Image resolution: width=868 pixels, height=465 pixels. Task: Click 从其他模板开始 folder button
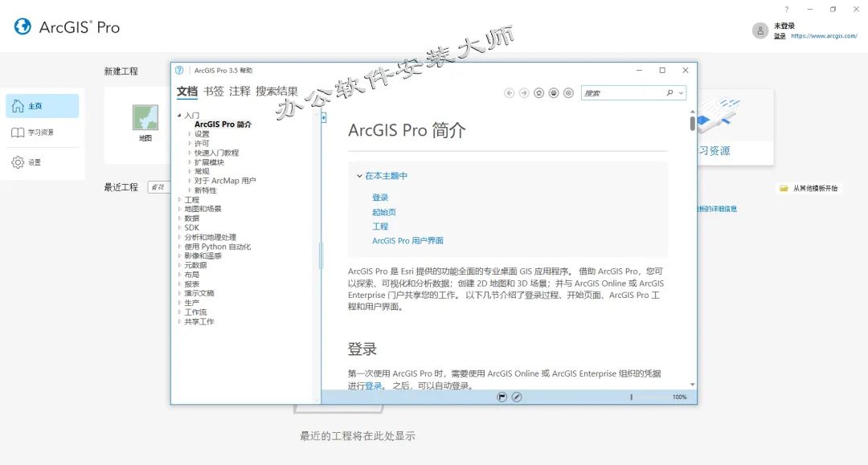(x=809, y=188)
